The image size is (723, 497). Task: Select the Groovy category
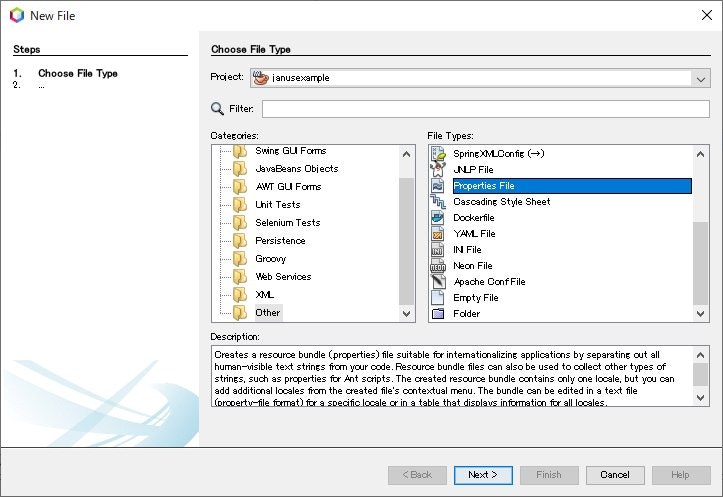pyautogui.click(x=270, y=259)
